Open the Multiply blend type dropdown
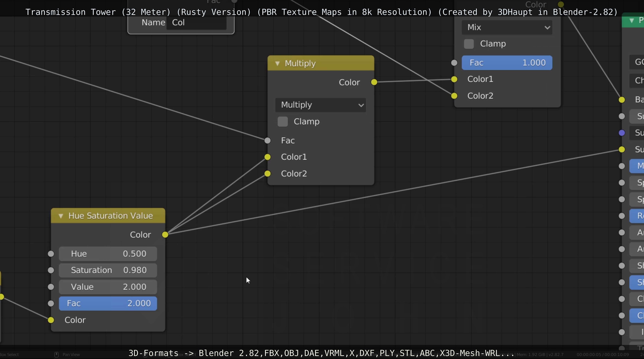Viewport: 644px width, 359px height. 320,105
